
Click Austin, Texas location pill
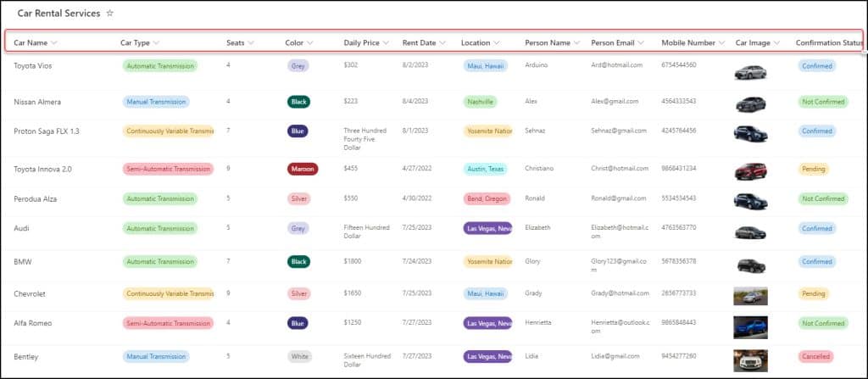pos(484,169)
